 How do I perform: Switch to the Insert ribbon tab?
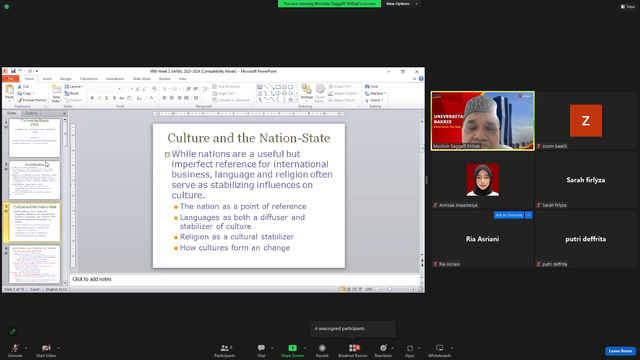tap(47, 79)
